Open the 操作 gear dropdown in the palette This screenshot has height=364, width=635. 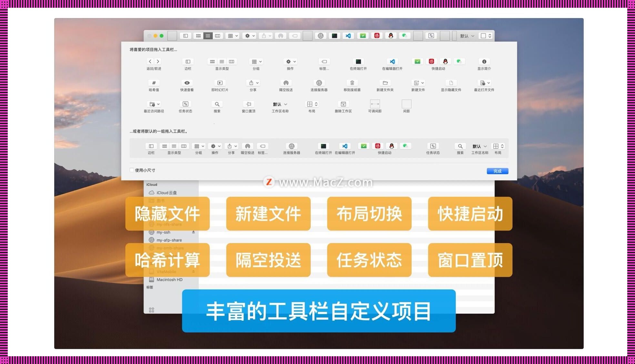290,61
